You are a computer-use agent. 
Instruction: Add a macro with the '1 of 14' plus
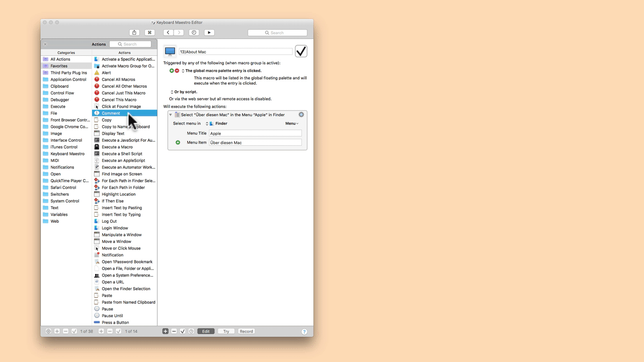[x=101, y=331]
